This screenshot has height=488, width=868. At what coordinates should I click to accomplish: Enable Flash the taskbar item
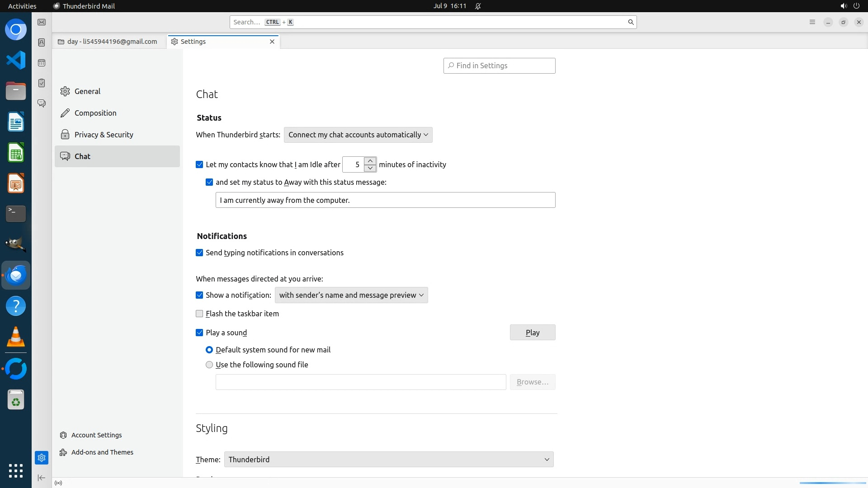(199, 314)
